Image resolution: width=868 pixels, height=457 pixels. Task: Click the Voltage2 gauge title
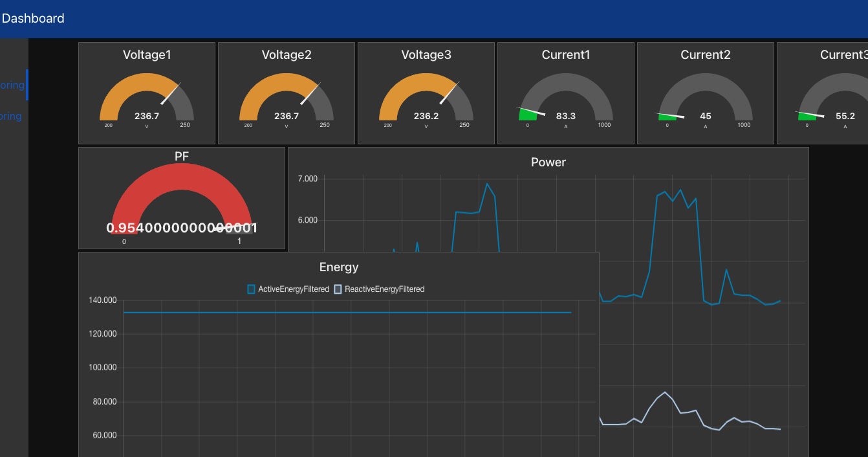click(x=287, y=55)
